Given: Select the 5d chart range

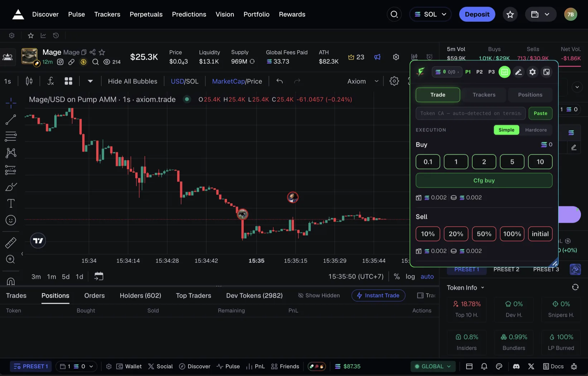Looking at the screenshot, I should pyautogui.click(x=66, y=276).
